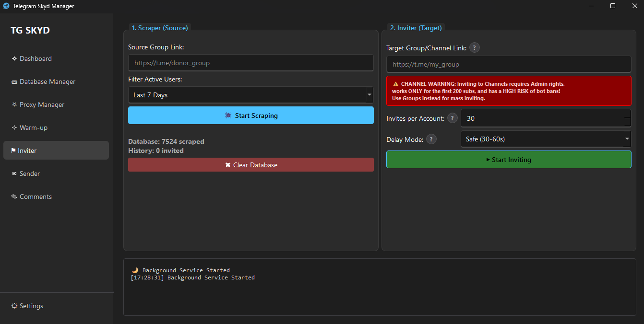Click help icon next to Target Group/Channel Link

tap(474, 48)
